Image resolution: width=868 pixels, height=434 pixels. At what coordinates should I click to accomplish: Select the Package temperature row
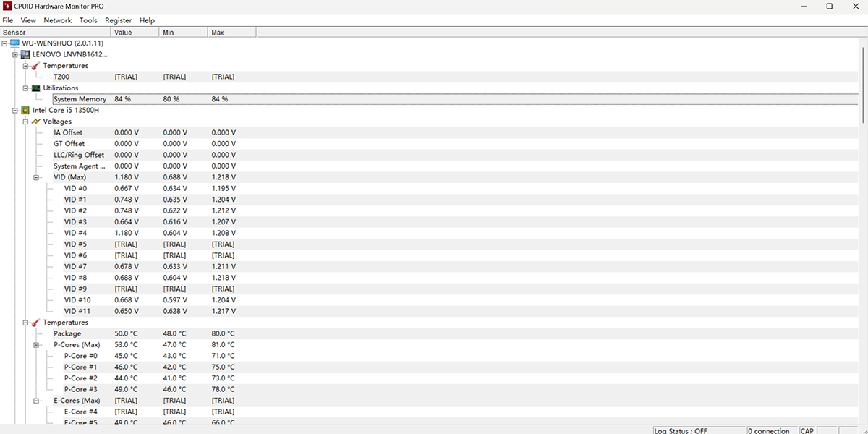click(x=456, y=333)
